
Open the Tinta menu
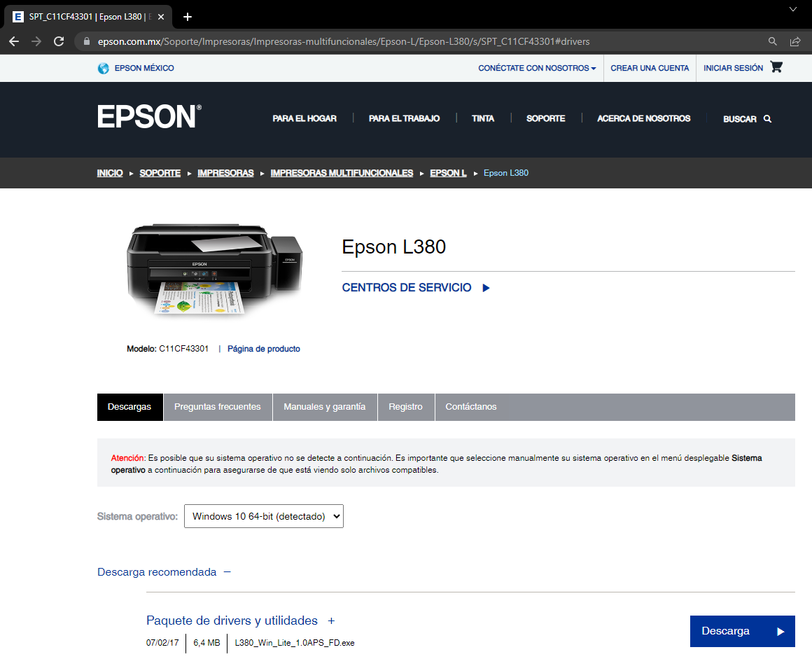pyautogui.click(x=482, y=118)
